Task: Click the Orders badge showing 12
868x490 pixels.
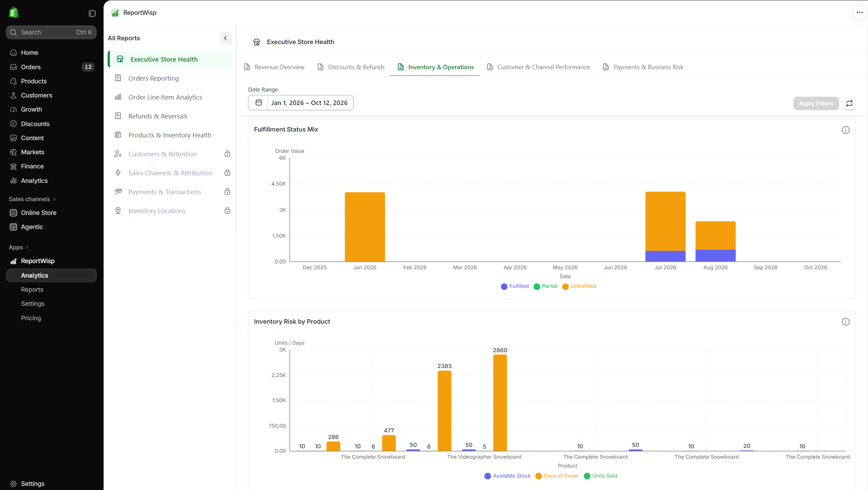Action: coord(88,67)
